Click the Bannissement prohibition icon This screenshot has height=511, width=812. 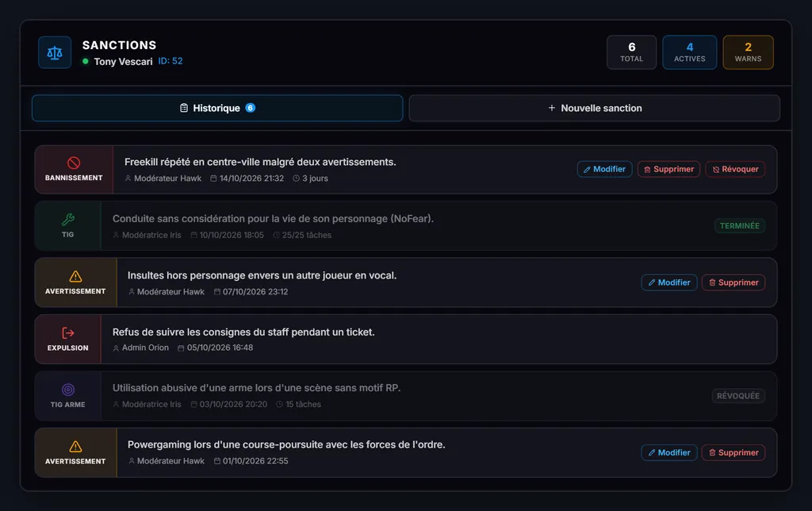pyautogui.click(x=74, y=163)
